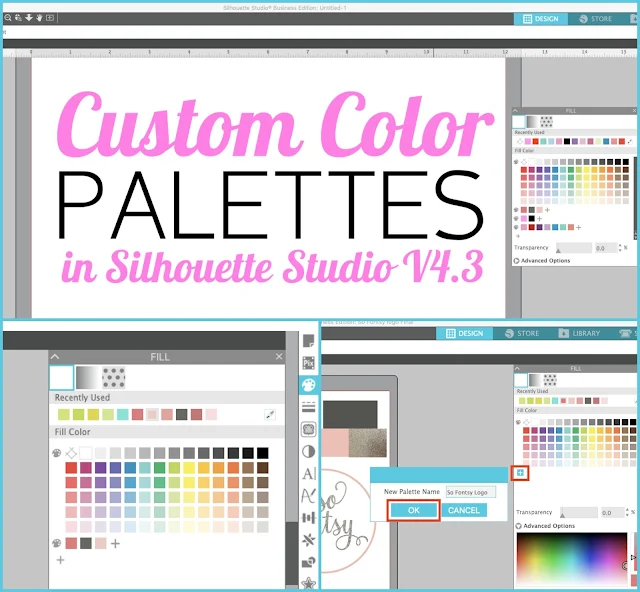Click CANCEL in New Palette Name dialog
The height and width of the screenshot is (592, 640).
[464, 510]
